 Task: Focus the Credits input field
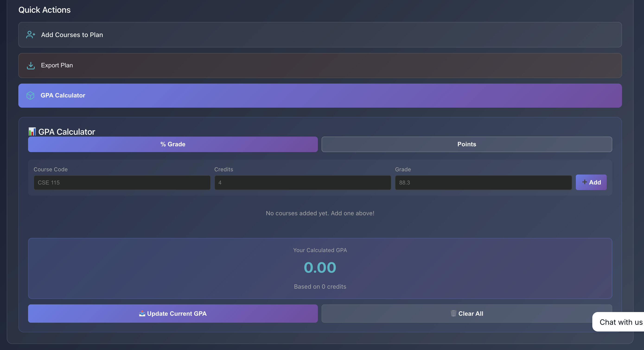pos(303,183)
